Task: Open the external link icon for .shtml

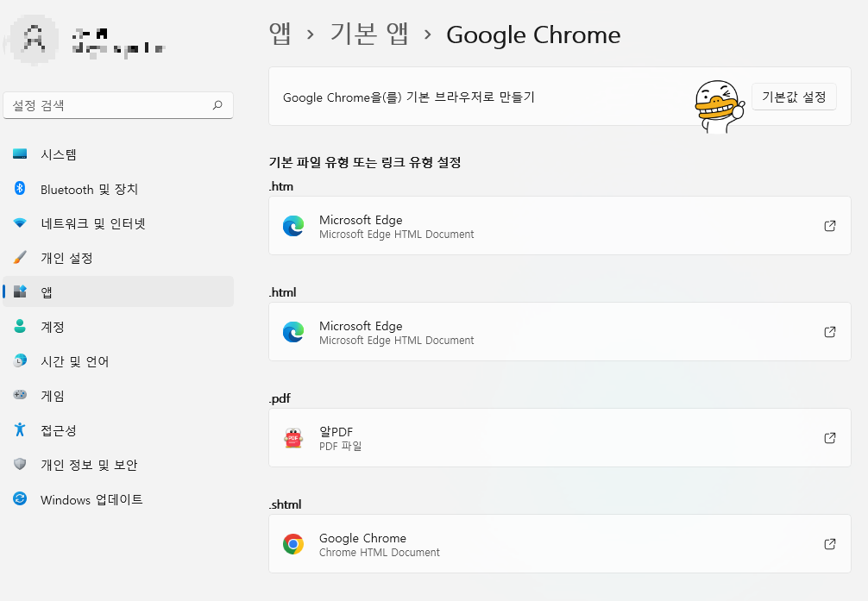Action: tap(830, 544)
